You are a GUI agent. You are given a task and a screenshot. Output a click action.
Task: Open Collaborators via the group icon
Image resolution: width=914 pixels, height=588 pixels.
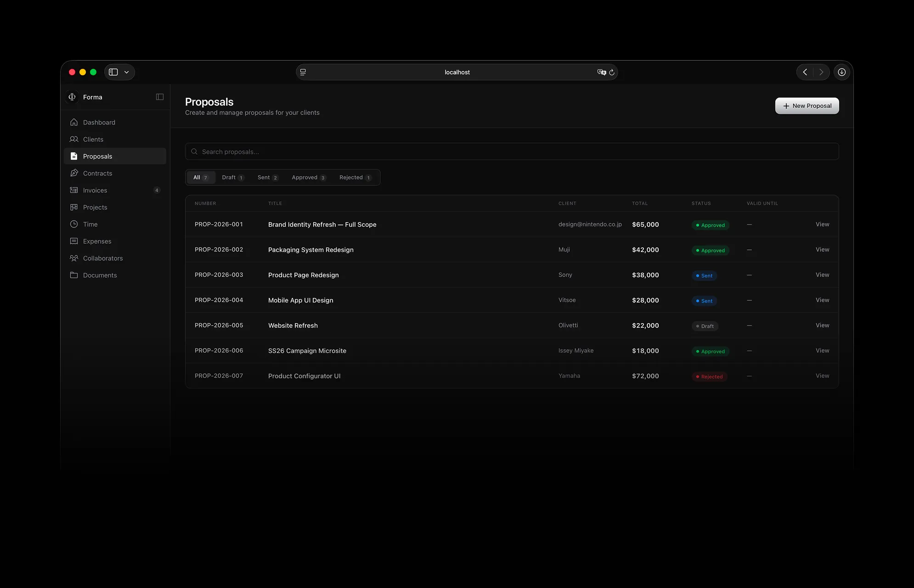[x=74, y=258]
